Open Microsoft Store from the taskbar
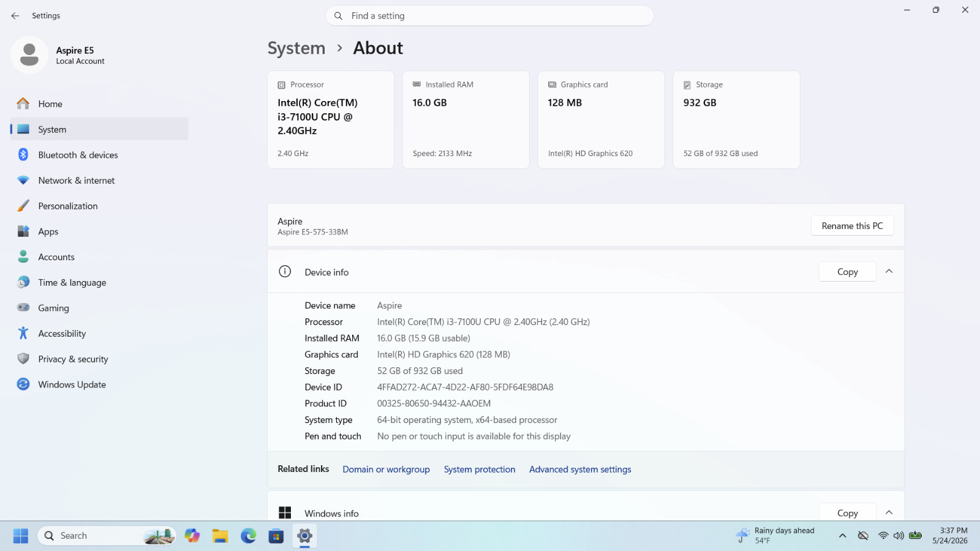 [x=276, y=536]
